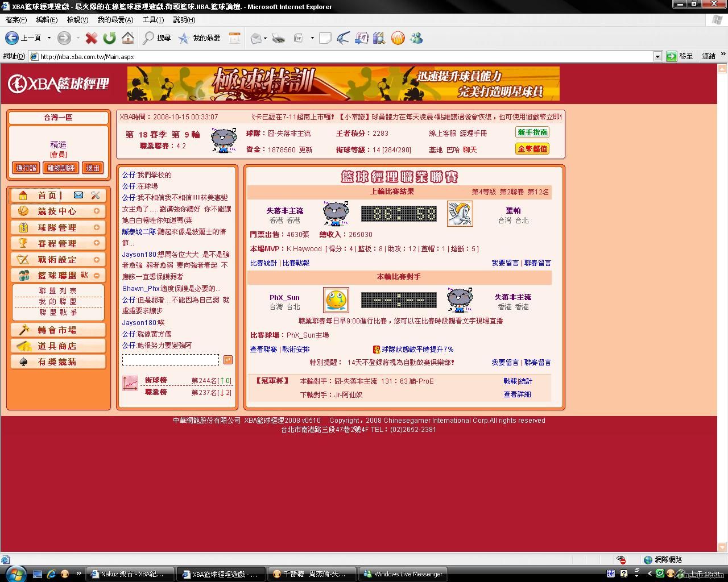Click the IE Stop red X icon
Viewport: 728px width, 582px height.
(x=91, y=38)
